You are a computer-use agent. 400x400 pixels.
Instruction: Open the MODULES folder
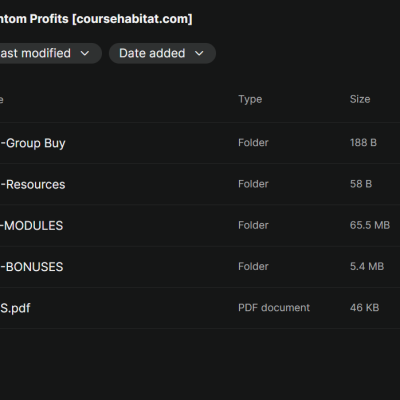click(x=32, y=226)
